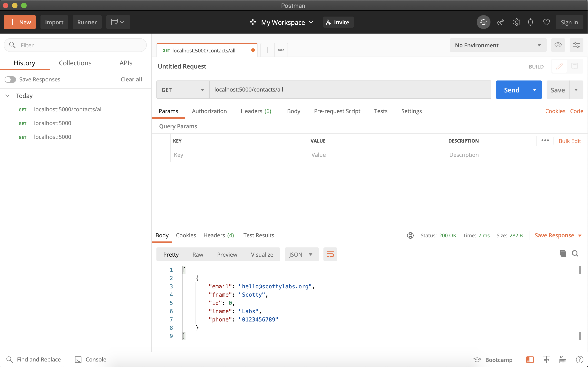Switch to the Collections sidebar tab

pyautogui.click(x=75, y=63)
